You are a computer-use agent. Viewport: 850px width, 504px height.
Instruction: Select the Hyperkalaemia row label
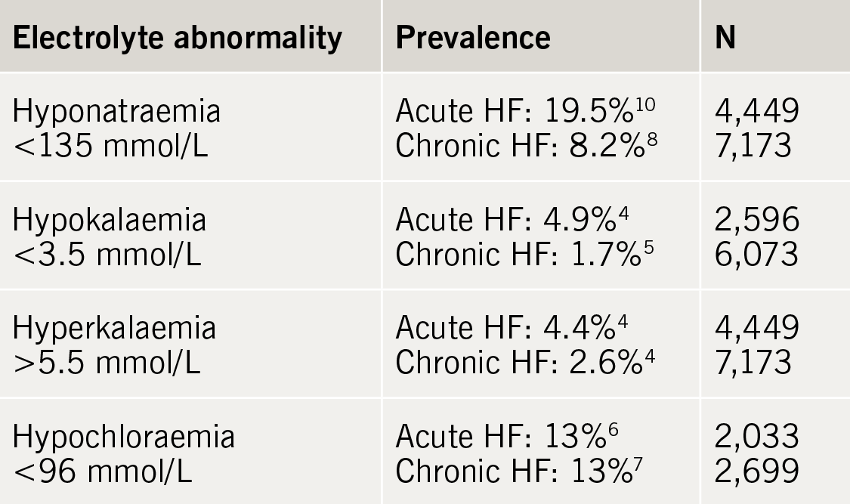click(x=114, y=329)
